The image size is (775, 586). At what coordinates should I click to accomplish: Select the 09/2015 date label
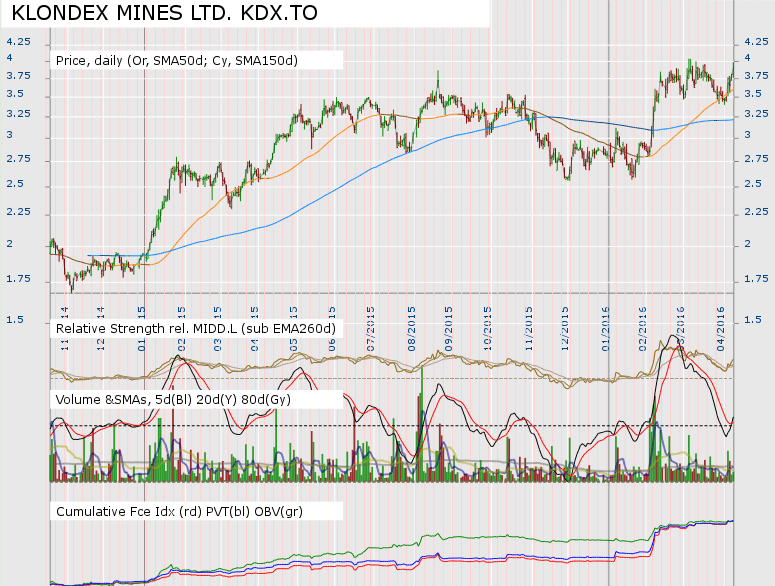[x=449, y=329]
